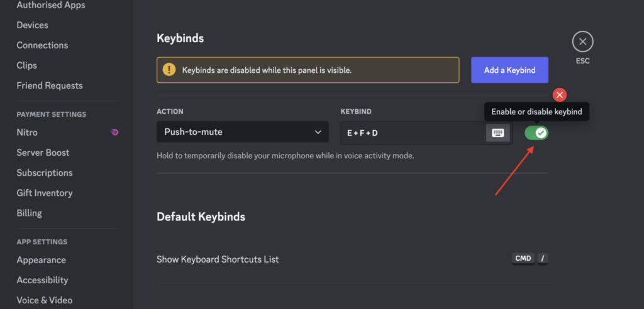This screenshot has width=644, height=309.
Task: Click the Keybinds heading
Action: point(180,38)
